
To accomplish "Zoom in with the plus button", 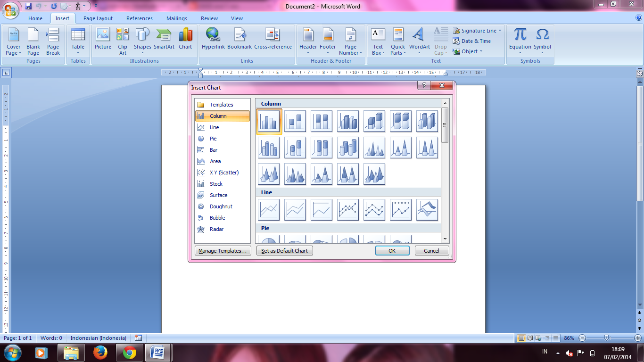I will (637, 338).
